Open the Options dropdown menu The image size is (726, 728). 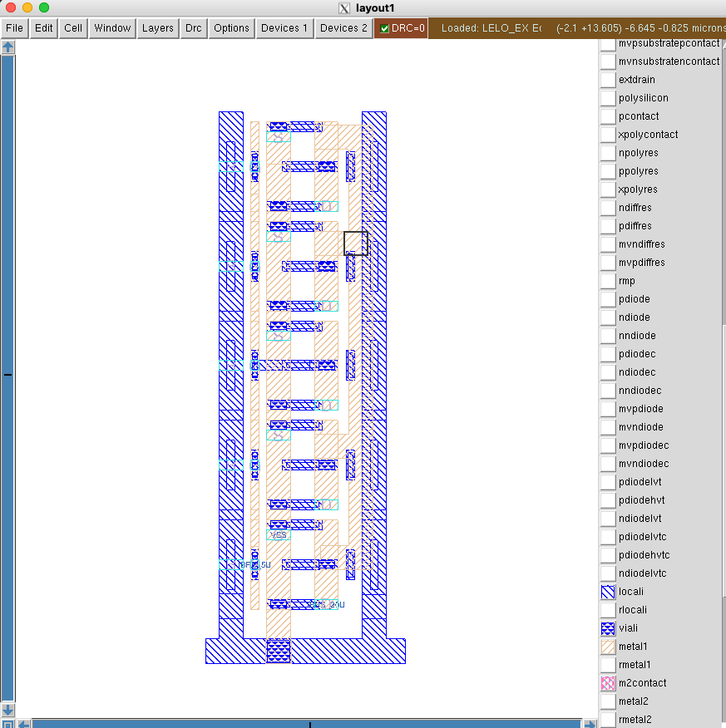click(231, 28)
